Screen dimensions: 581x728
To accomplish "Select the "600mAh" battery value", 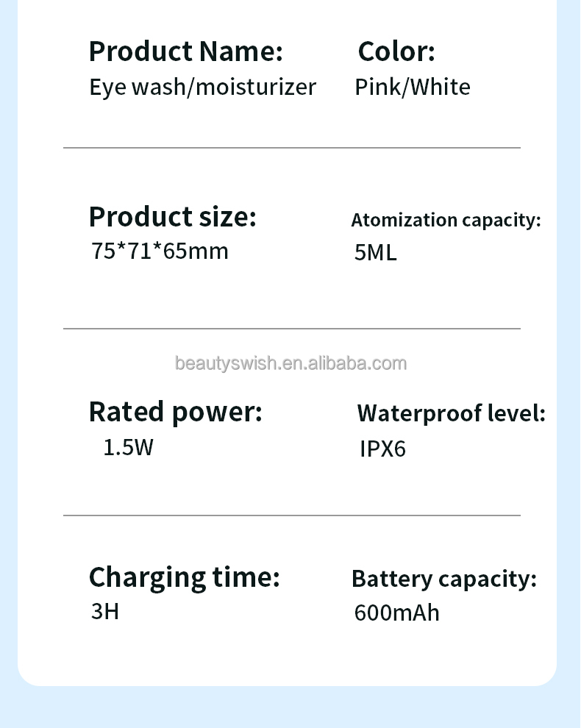I will [396, 613].
